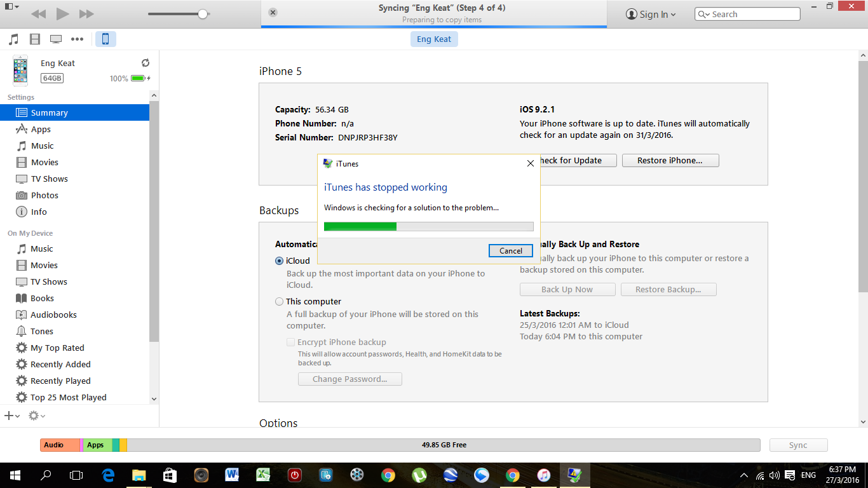Open Info in the Settings sidebar
The width and height of the screenshot is (868, 488).
click(75, 212)
